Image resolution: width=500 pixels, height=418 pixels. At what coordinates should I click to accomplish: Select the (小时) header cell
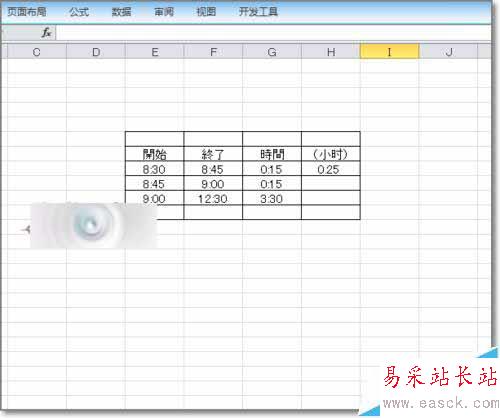pyautogui.click(x=331, y=154)
